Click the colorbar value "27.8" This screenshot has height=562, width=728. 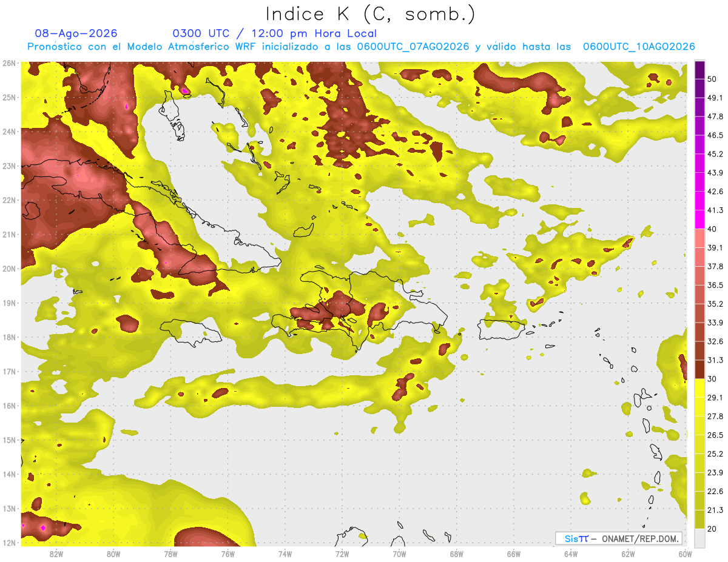click(715, 416)
